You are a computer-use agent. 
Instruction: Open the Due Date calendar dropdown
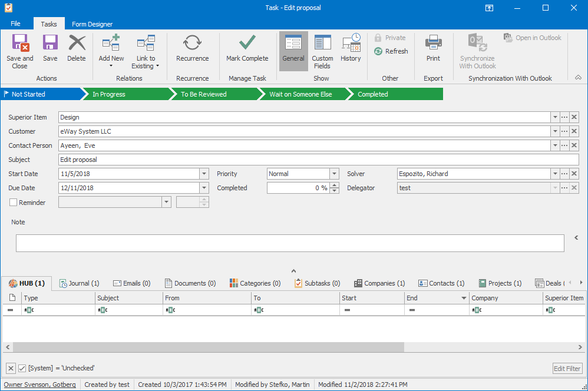[204, 188]
